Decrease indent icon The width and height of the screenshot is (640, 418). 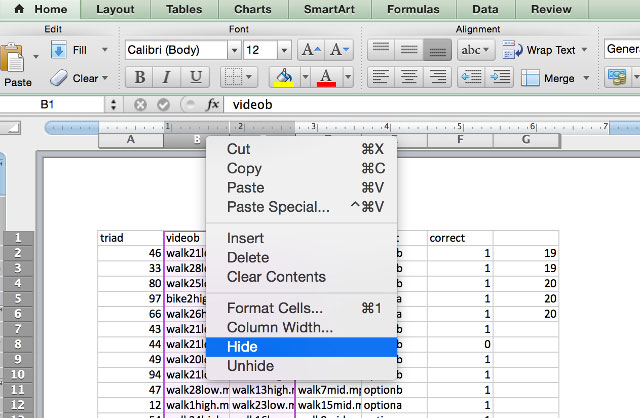click(x=471, y=77)
